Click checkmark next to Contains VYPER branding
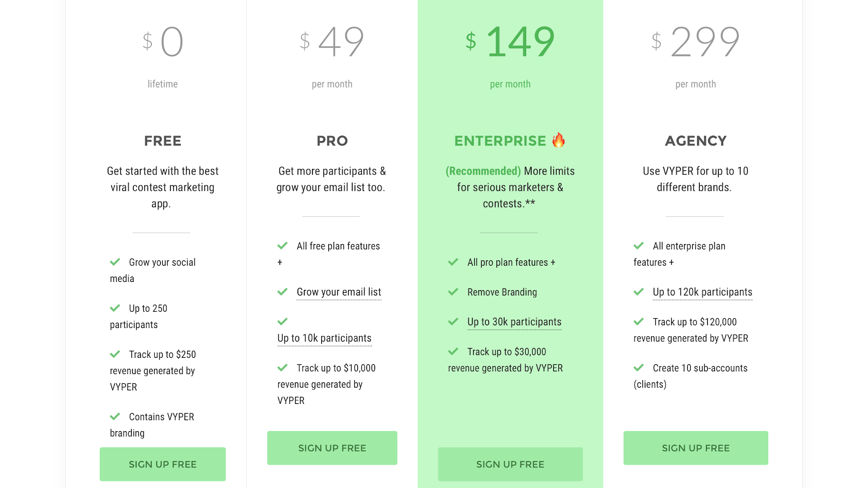The width and height of the screenshot is (868, 488). tap(115, 416)
